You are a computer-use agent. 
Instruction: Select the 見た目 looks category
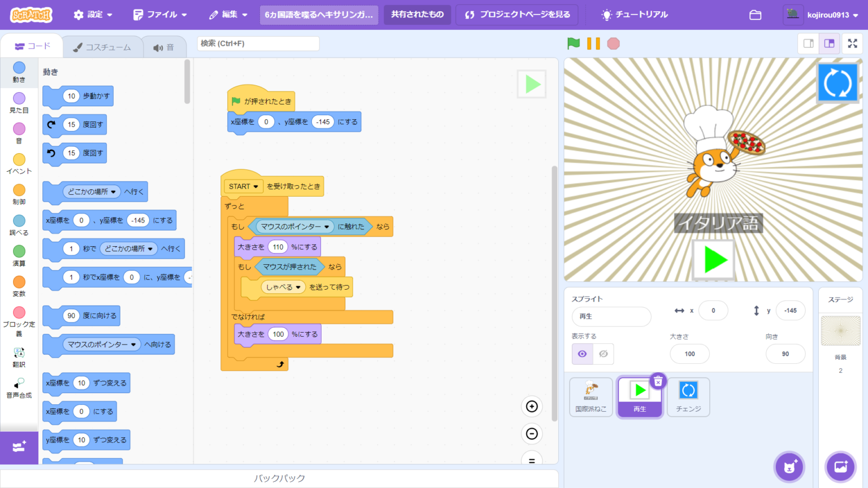(19, 103)
